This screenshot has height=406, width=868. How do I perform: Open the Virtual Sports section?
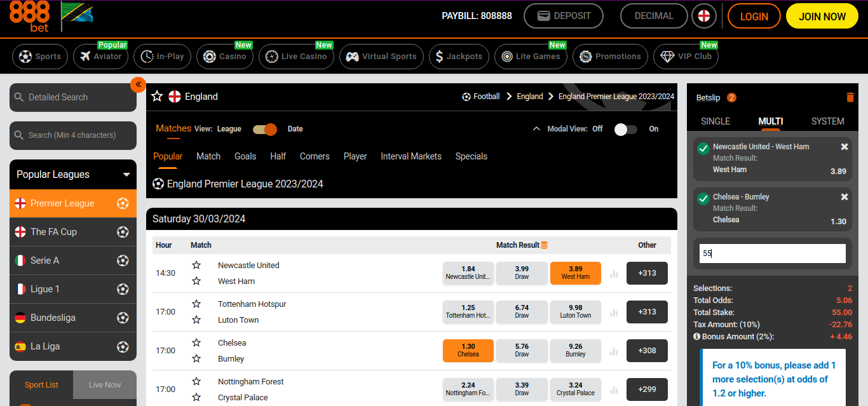click(381, 57)
